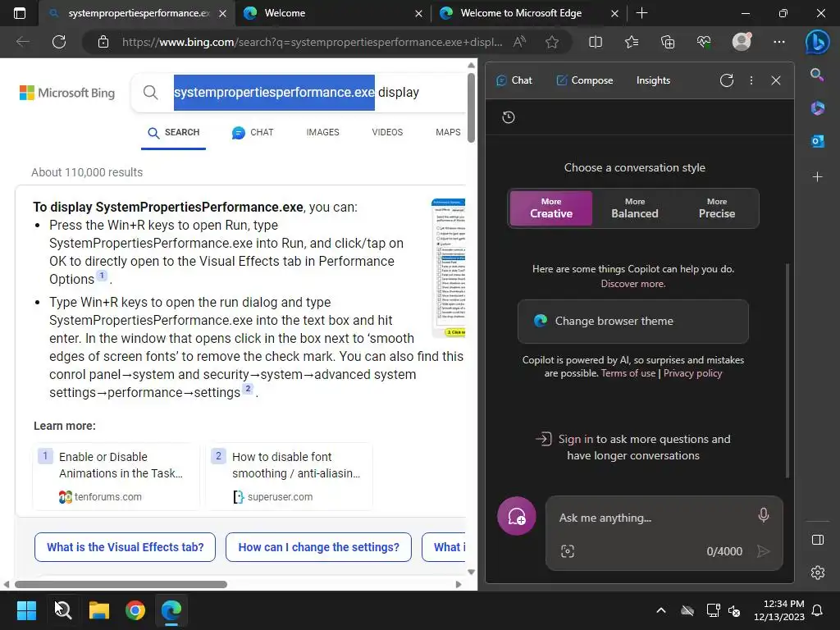This screenshot has width=840, height=630.
Task: Open File Explorer from taskbar
Action: (x=99, y=610)
